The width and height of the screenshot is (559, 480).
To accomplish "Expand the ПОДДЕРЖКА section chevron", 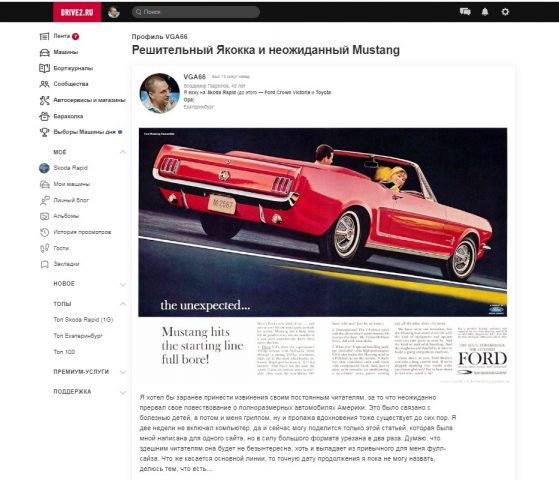I will point(123,393).
